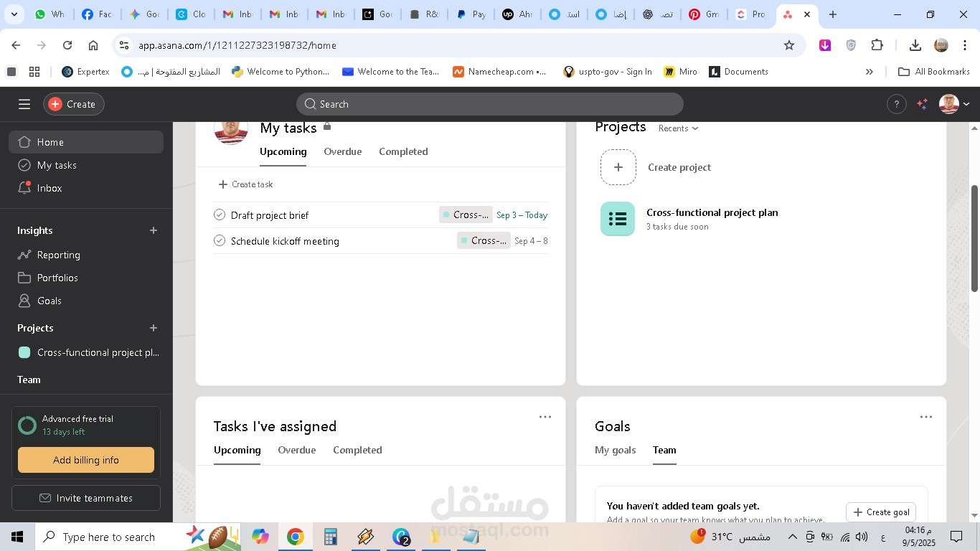
Task: Switch to Upcoming tab in Tasks I've assigned
Action: pos(237,450)
